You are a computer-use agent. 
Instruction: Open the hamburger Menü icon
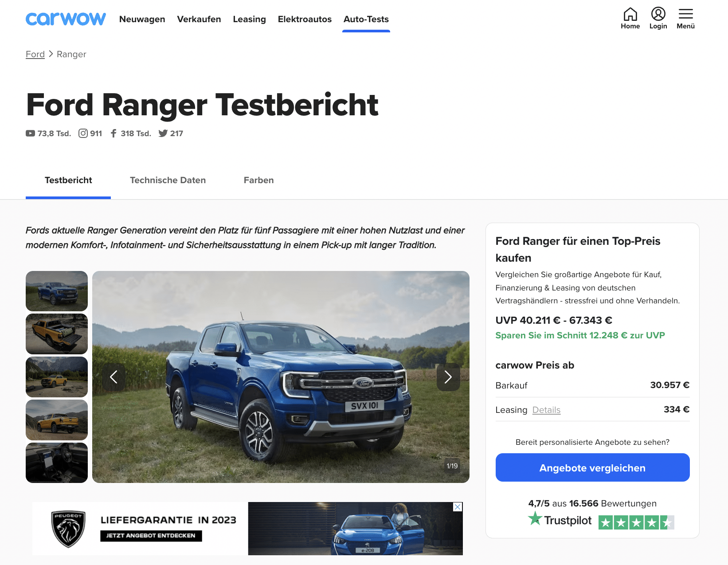685,14
